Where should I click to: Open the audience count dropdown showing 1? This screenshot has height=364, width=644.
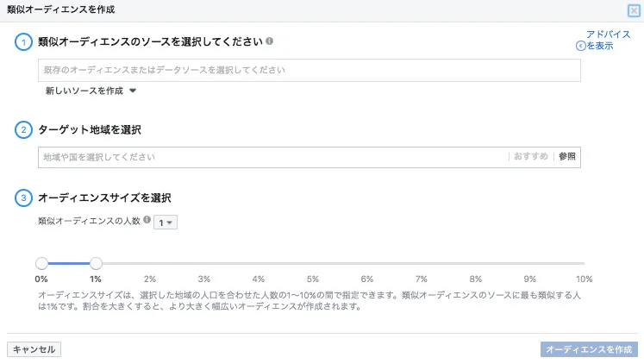coord(166,223)
